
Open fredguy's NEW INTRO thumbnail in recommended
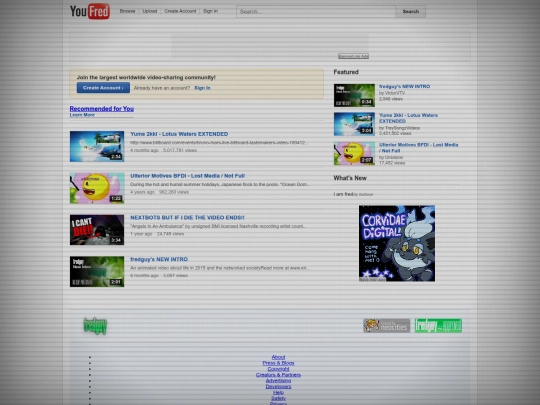click(97, 271)
